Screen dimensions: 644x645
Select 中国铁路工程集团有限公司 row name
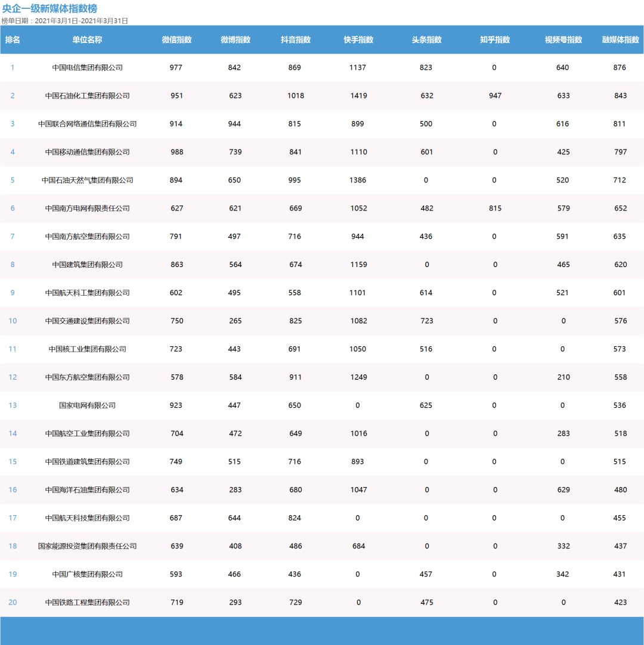pos(87,603)
